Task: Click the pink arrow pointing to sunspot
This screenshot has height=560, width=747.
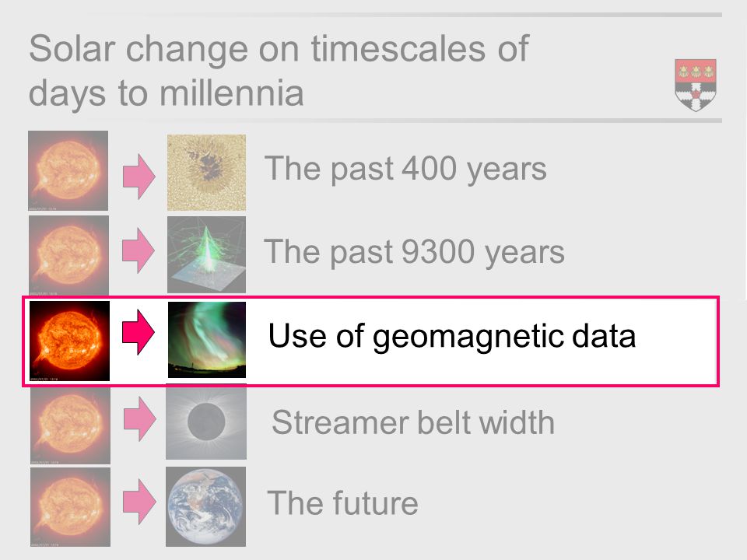Action: coord(139,177)
